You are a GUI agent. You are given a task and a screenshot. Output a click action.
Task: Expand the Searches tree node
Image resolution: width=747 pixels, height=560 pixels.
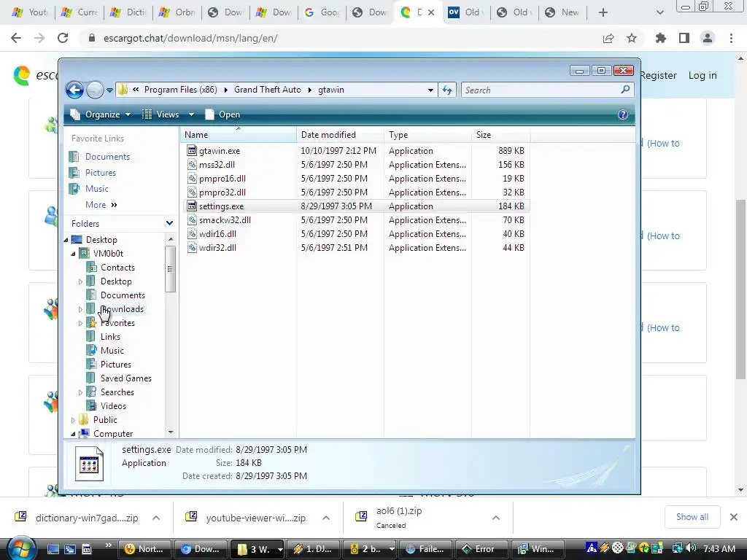coord(80,392)
